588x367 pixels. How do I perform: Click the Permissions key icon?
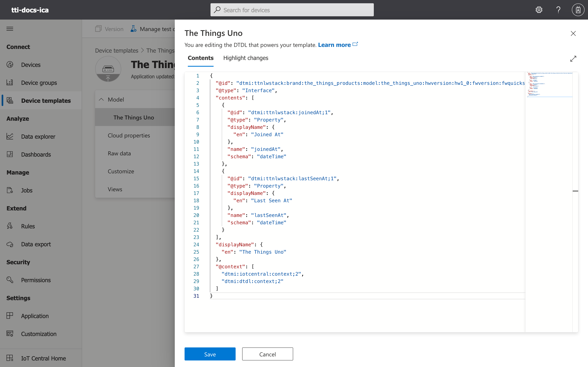[10, 280]
